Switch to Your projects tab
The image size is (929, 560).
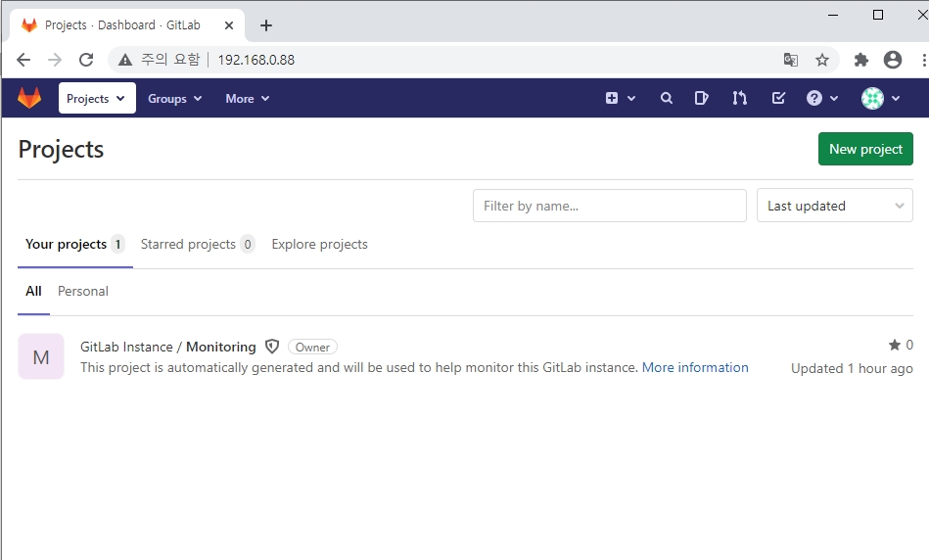click(74, 244)
